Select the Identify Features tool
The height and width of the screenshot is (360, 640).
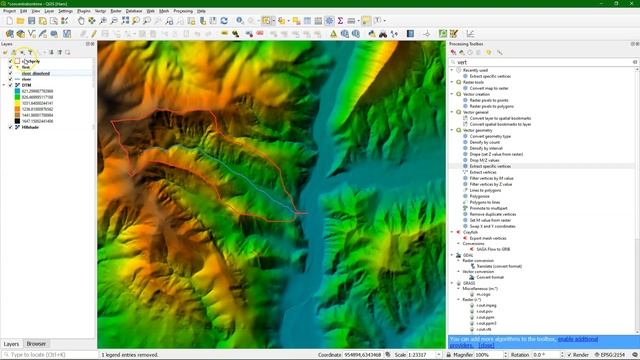click(240, 20)
